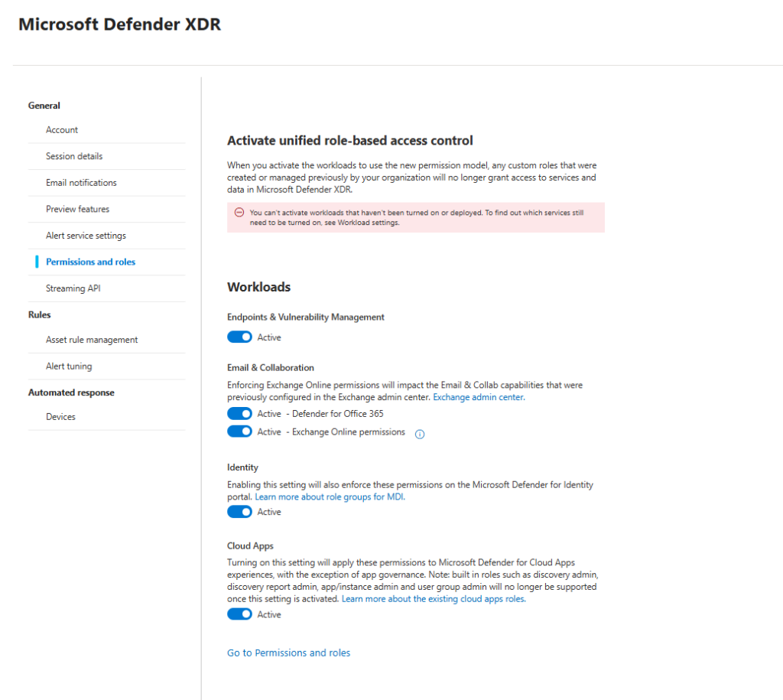Select Devices under Automated response
The height and width of the screenshot is (700, 783).
coord(60,417)
